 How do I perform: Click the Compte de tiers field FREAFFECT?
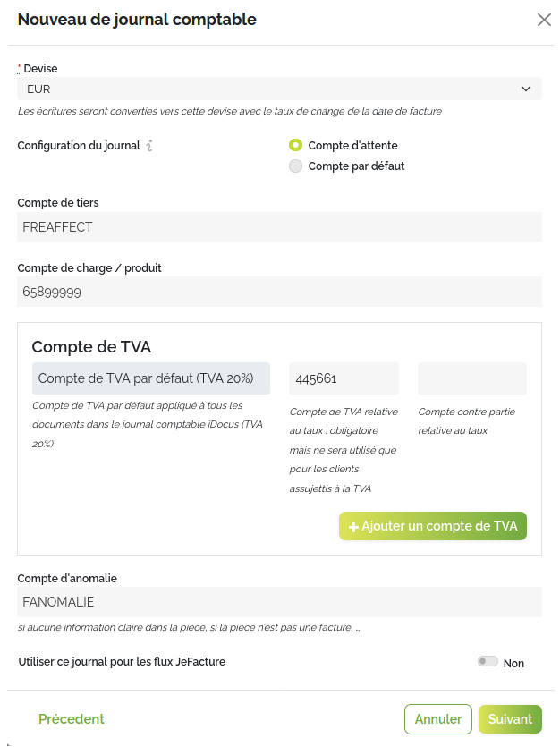click(x=279, y=226)
